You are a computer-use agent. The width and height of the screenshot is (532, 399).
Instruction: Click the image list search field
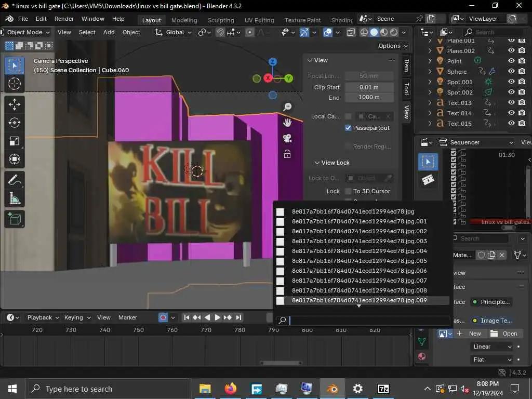point(363,320)
